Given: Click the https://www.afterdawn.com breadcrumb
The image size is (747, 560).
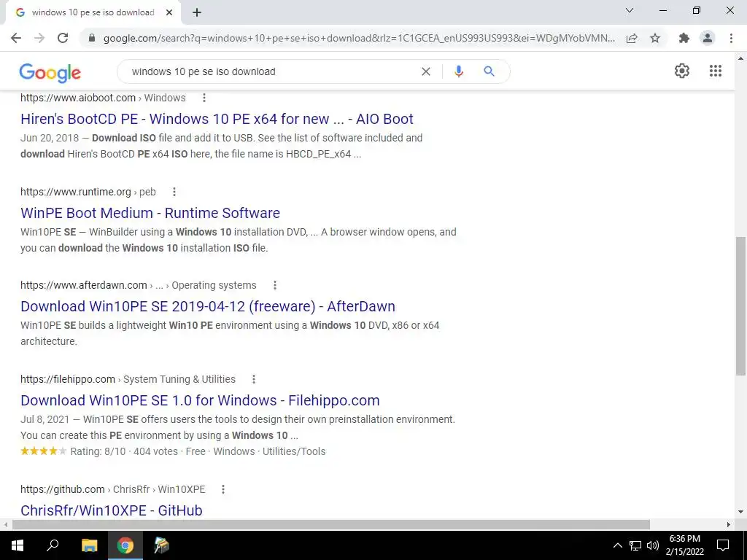Looking at the screenshot, I should (x=83, y=285).
